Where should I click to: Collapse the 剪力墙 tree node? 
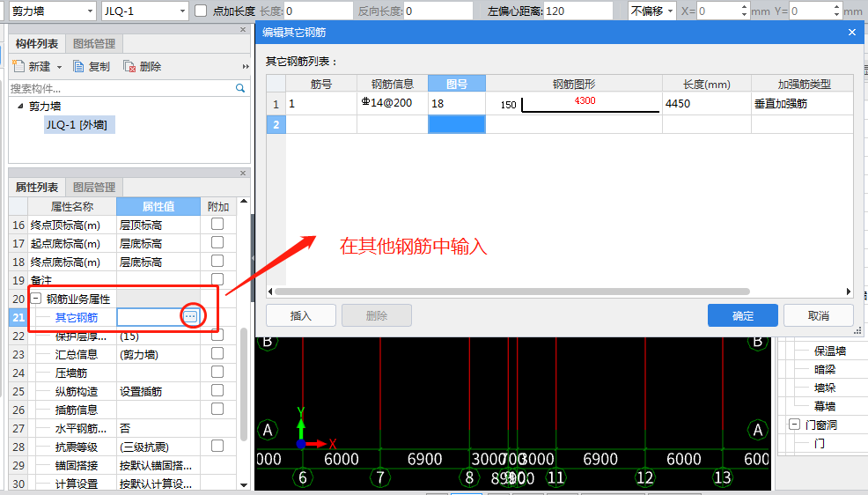(20, 106)
